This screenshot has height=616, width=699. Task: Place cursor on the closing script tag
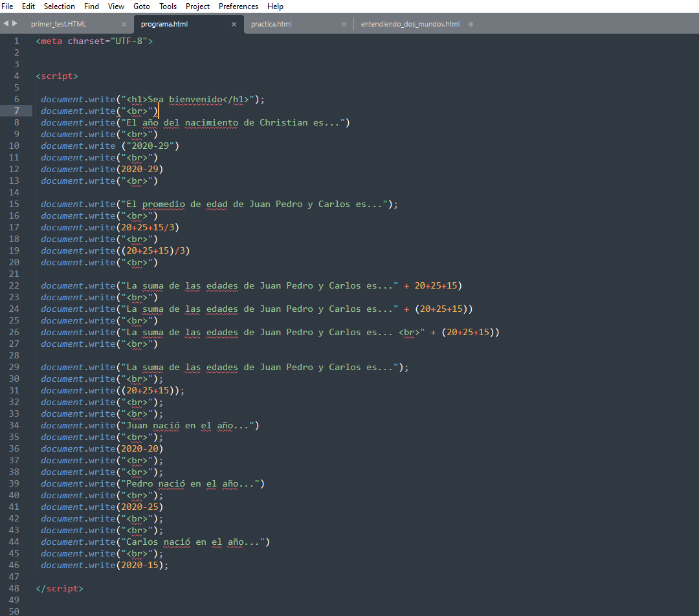pos(60,589)
